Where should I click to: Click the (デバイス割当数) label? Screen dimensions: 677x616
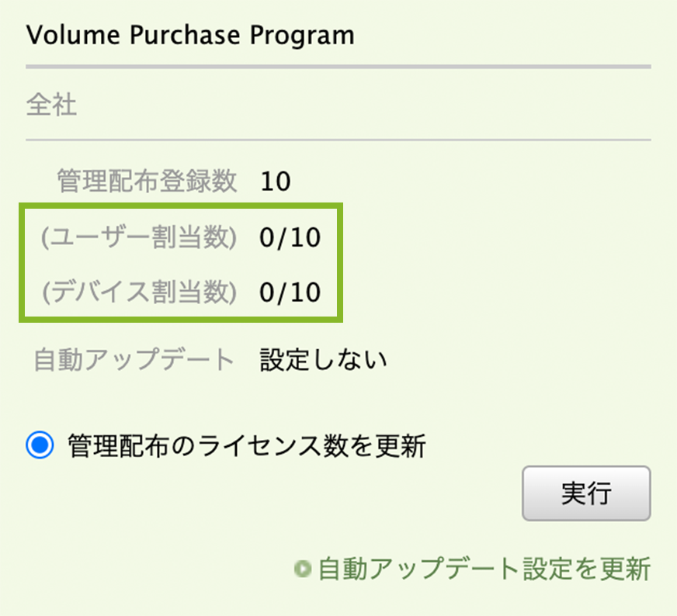point(139,292)
